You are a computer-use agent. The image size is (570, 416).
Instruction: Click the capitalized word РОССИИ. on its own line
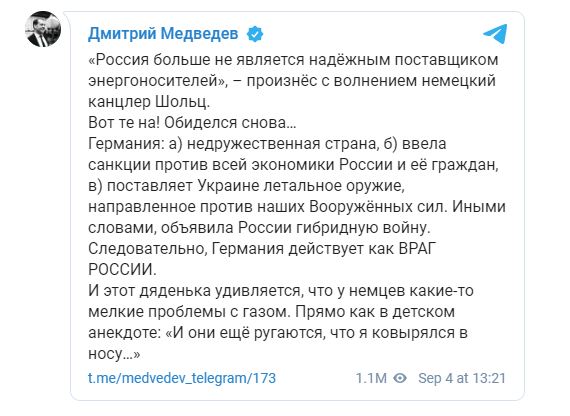pos(122,269)
